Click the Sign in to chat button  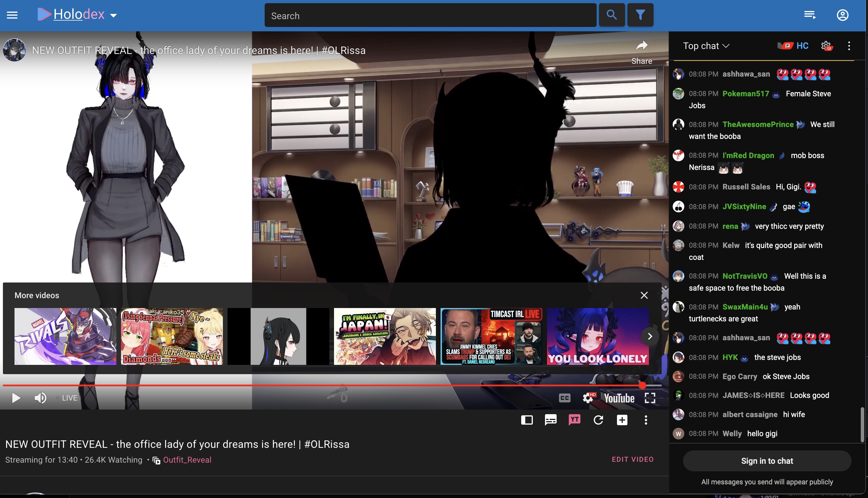coord(767,461)
